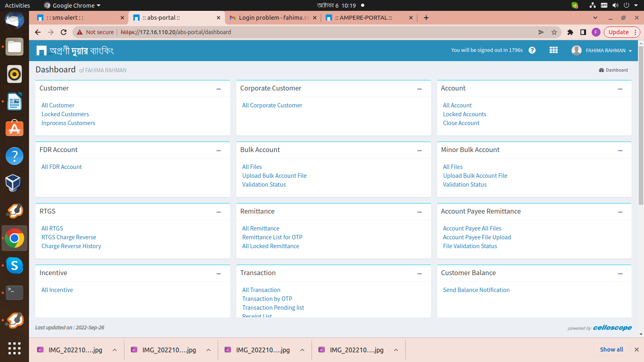
Task: Show applications grid in the dock
Action: tap(14, 348)
